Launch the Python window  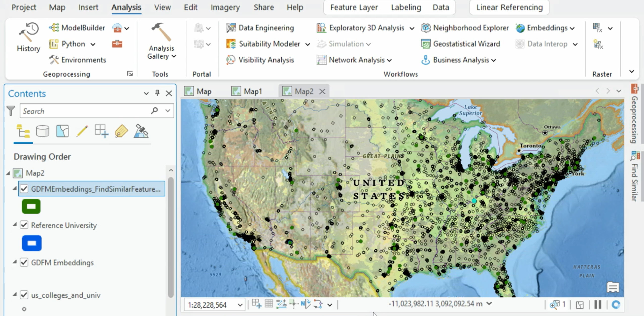point(73,44)
